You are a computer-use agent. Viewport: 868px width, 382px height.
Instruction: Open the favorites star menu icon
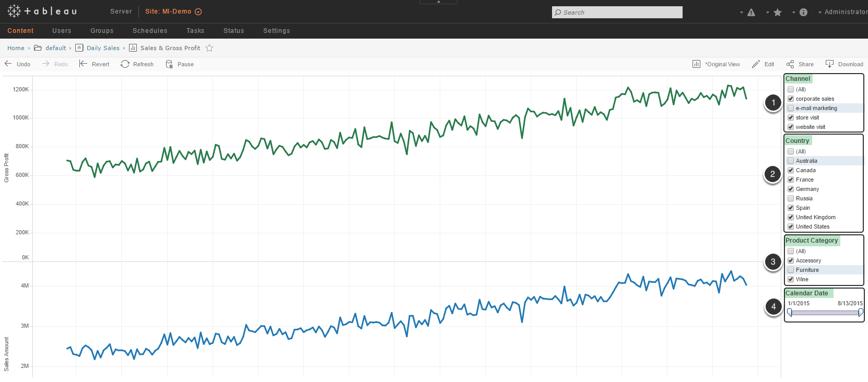tap(777, 13)
